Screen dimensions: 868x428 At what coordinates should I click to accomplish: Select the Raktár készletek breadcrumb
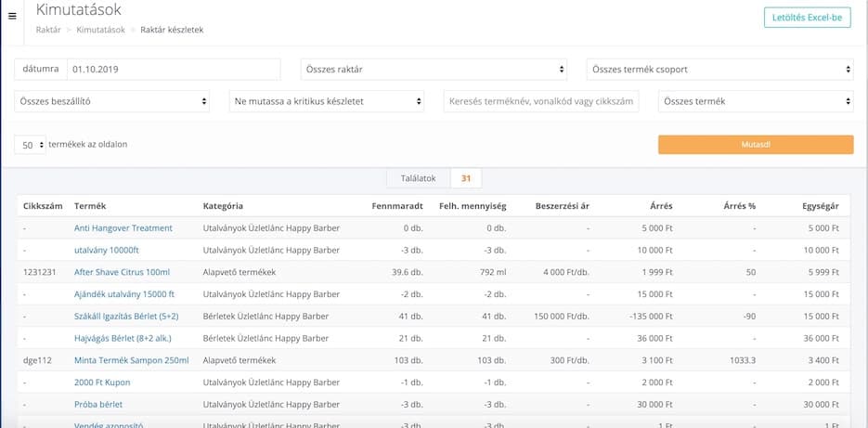tap(172, 30)
